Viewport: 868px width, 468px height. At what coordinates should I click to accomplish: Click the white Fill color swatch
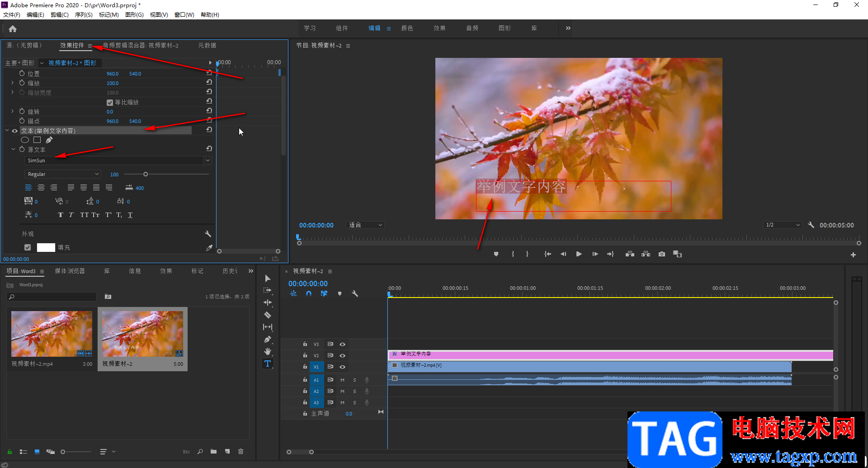[x=46, y=247]
